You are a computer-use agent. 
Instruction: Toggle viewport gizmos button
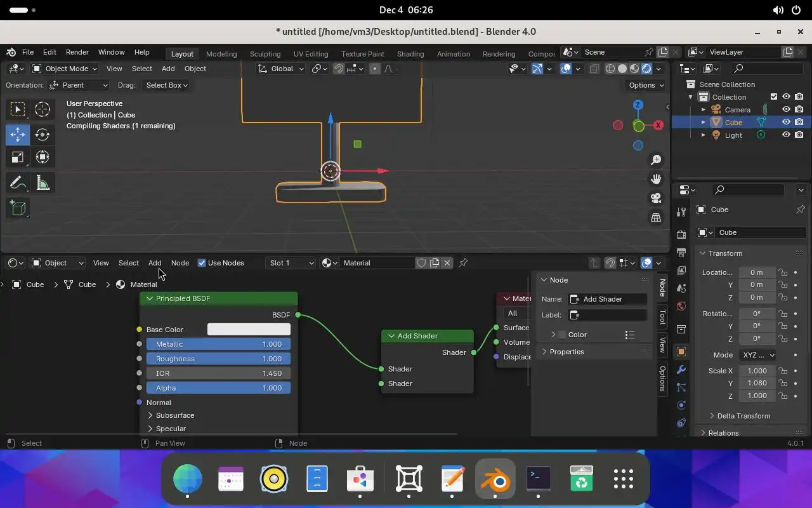pyautogui.click(x=537, y=69)
